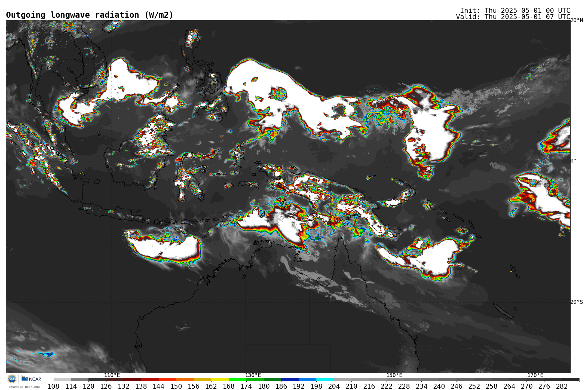The image size is (588, 390).
Task: Click the 204 colorbar tick label
Action: (x=334, y=386)
